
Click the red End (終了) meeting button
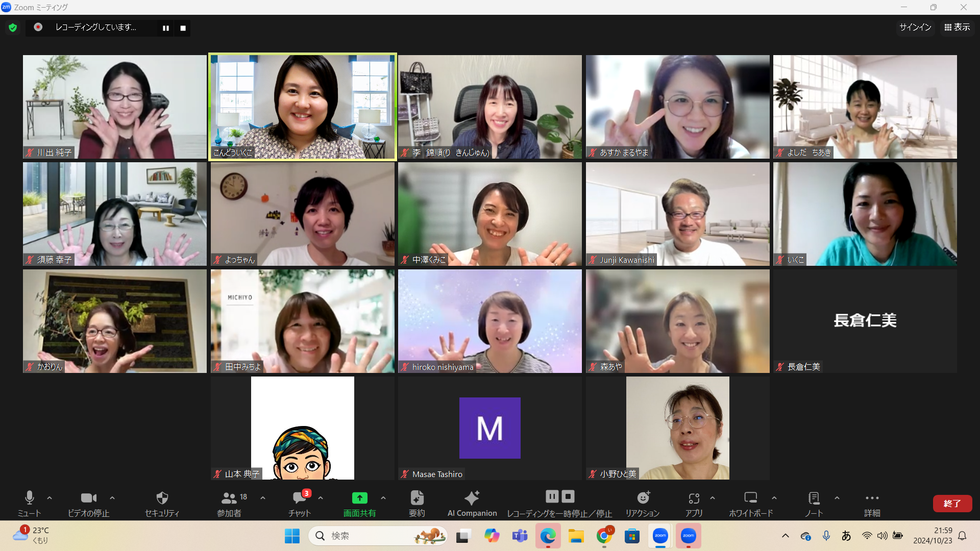pos(952,504)
